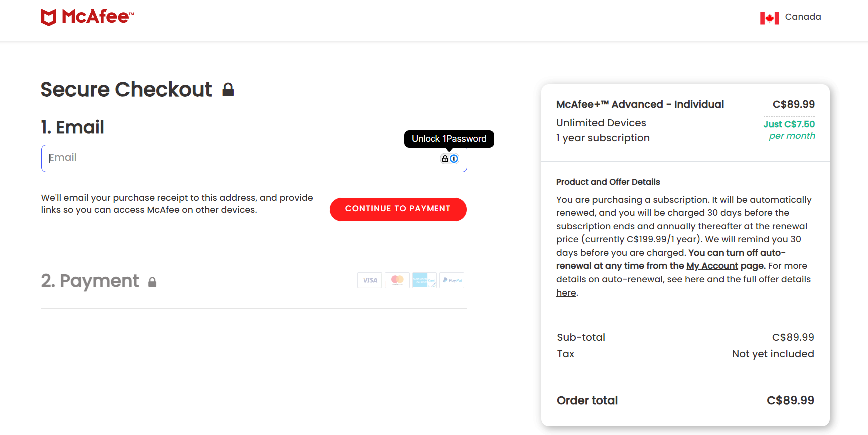Click the McAfee logo in the header

(x=87, y=17)
